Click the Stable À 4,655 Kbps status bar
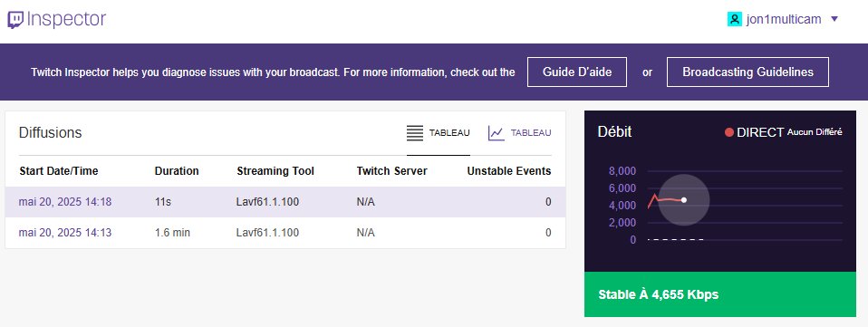This screenshot has width=868, height=327. click(x=719, y=294)
